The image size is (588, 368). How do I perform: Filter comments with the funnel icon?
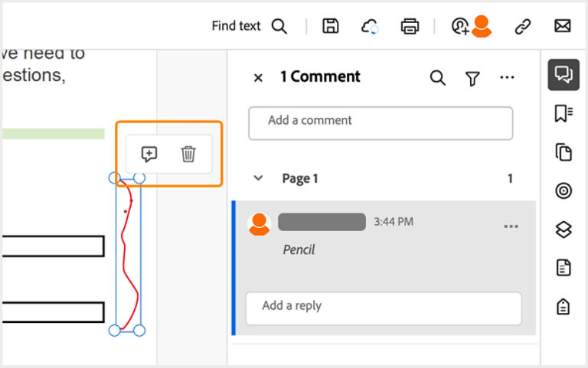(x=472, y=78)
